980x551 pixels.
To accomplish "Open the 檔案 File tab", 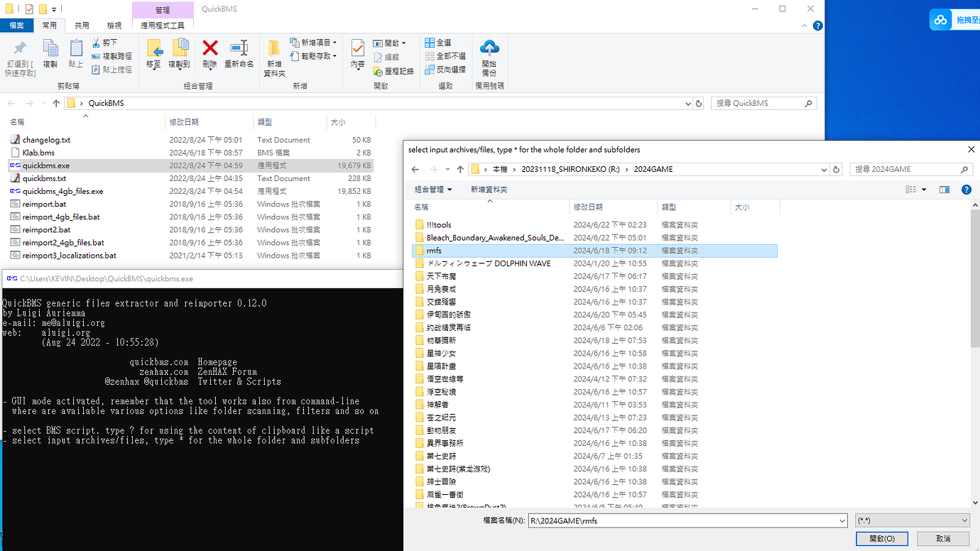I will 16,26.
